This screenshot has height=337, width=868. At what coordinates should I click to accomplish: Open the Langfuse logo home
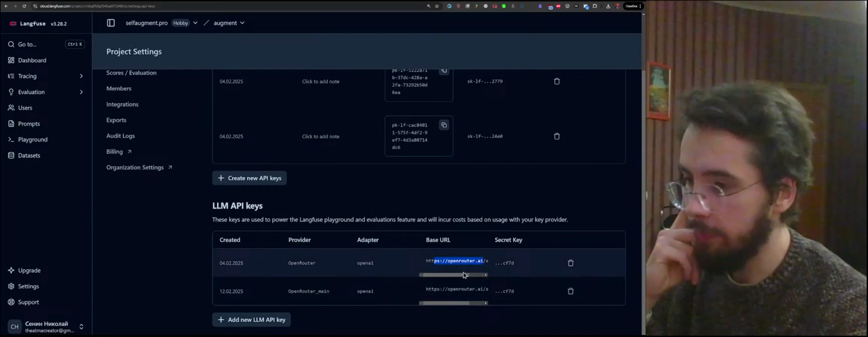pos(28,23)
